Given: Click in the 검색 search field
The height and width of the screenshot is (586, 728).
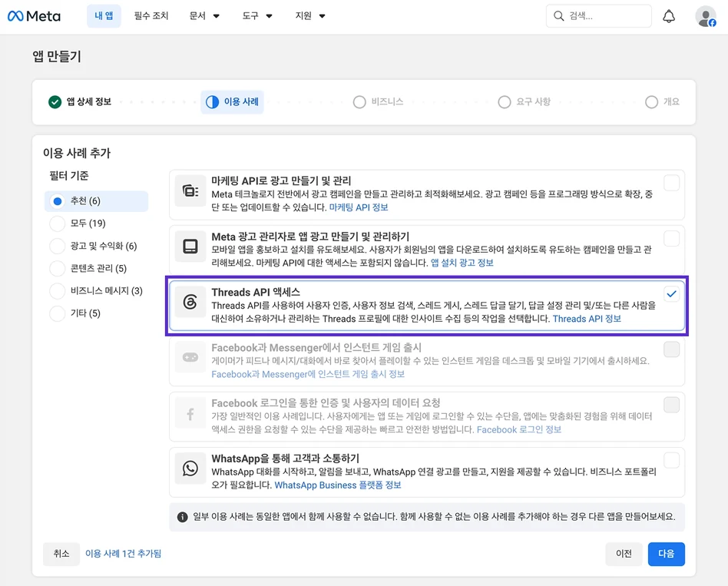Looking at the screenshot, I should pyautogui.click(x=598, y=16).
